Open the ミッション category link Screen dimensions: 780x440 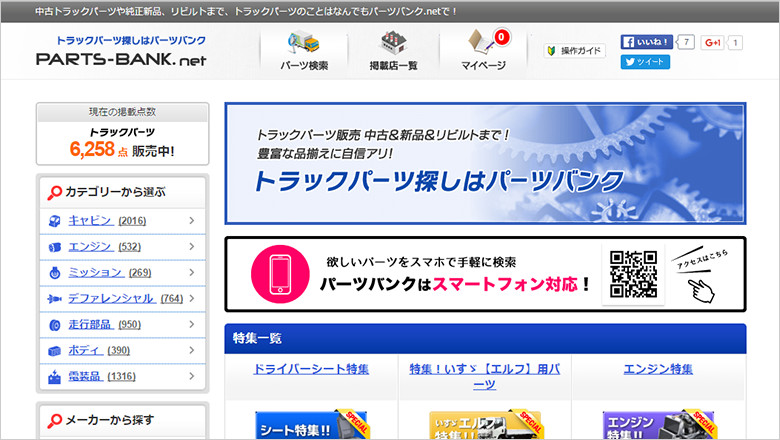[96, 272]
